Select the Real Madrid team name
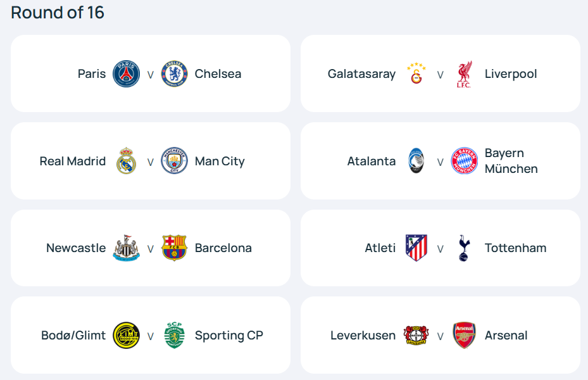 tap(73, 161)
